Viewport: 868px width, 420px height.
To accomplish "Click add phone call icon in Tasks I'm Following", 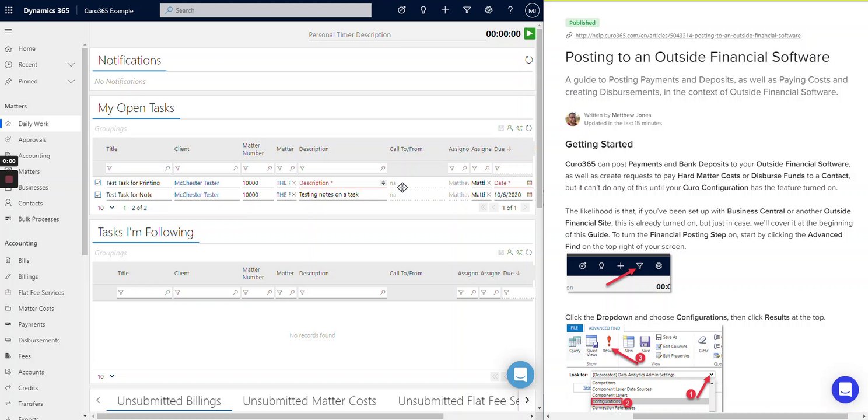I will (519, 253).
